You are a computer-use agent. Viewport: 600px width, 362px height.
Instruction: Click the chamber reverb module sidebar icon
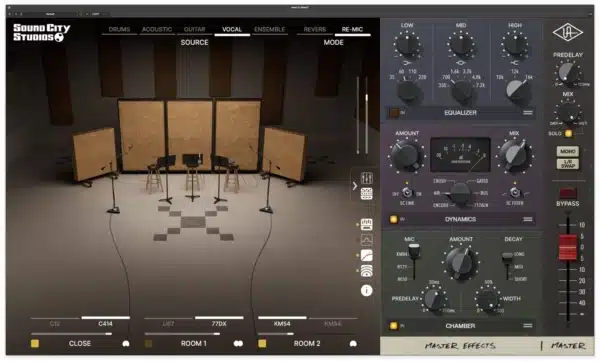click(367, 271)
